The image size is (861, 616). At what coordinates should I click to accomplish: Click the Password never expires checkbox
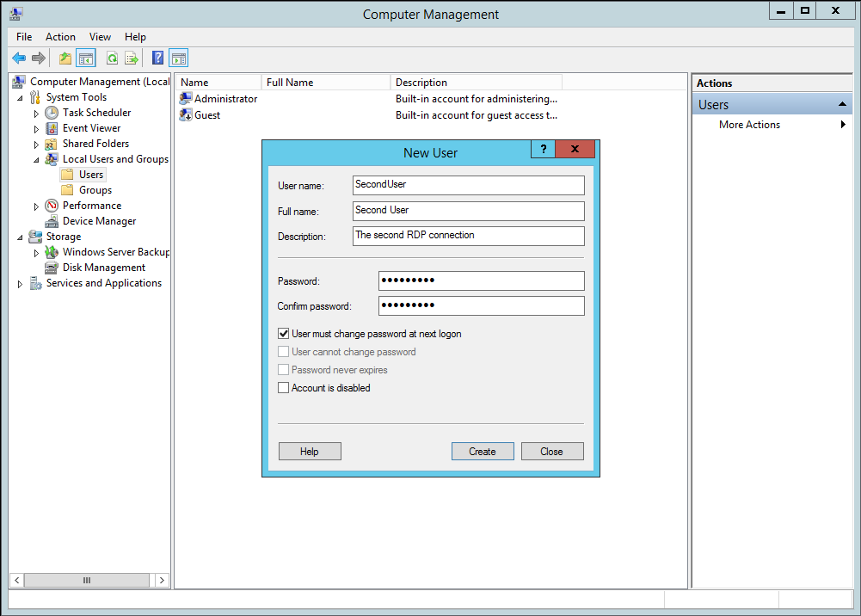pyautogui.click(x=283, y=369)
